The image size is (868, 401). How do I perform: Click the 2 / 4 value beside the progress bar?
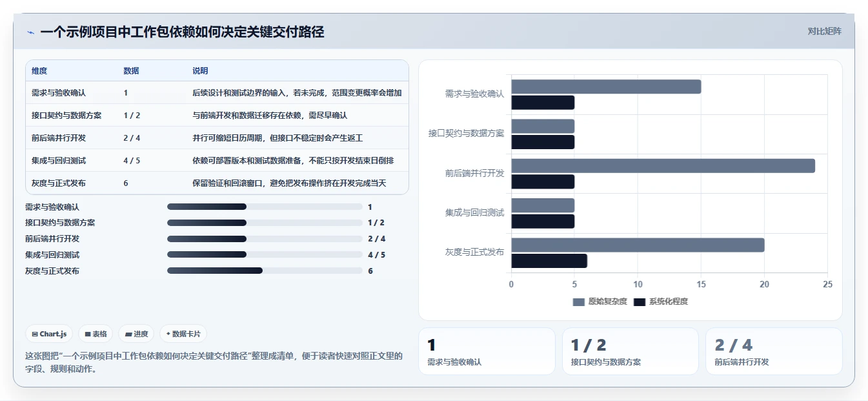376,239
